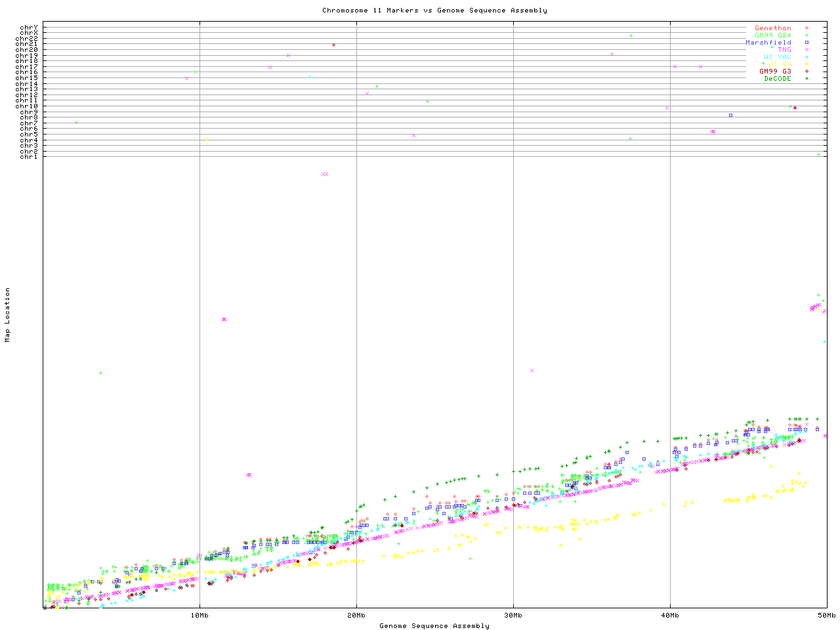Click the GM99 GB4 plus symbol in legend
The height and width of the screenshot is (630, 840).
807,35
